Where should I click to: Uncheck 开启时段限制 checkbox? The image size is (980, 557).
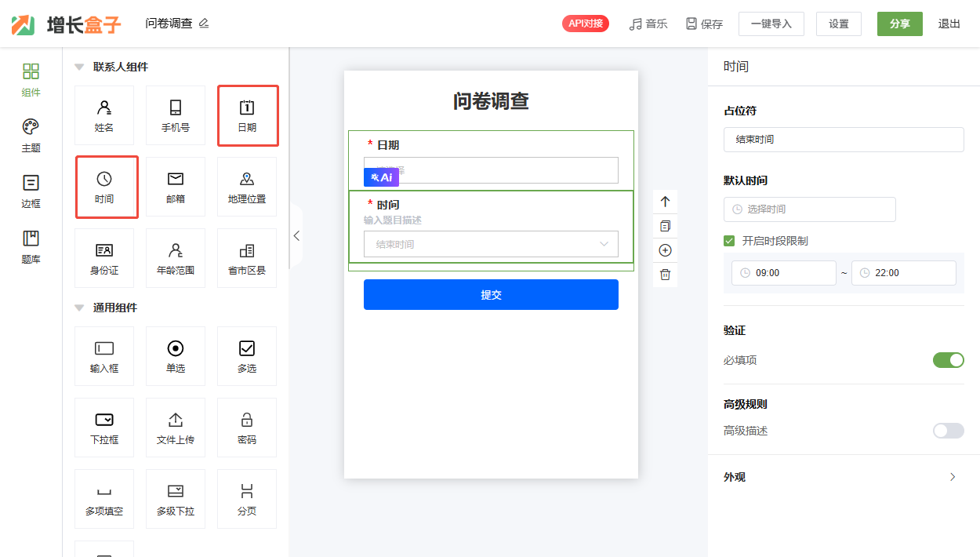[729, 241]
